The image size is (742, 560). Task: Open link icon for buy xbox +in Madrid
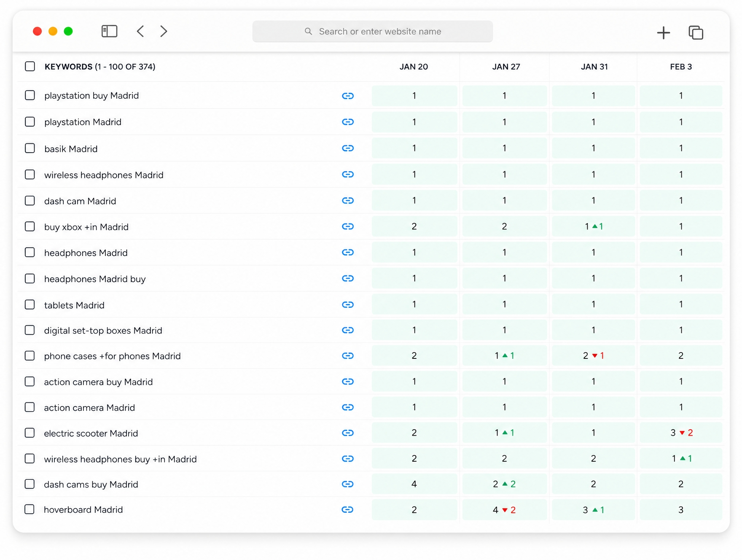(x=348, y=226)
